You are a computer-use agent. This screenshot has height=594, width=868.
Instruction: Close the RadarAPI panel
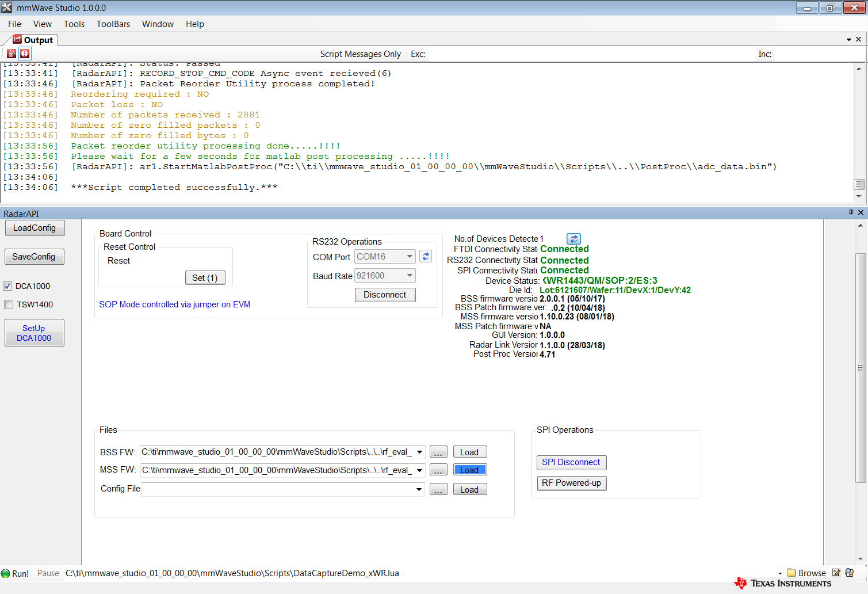[861, 212]
